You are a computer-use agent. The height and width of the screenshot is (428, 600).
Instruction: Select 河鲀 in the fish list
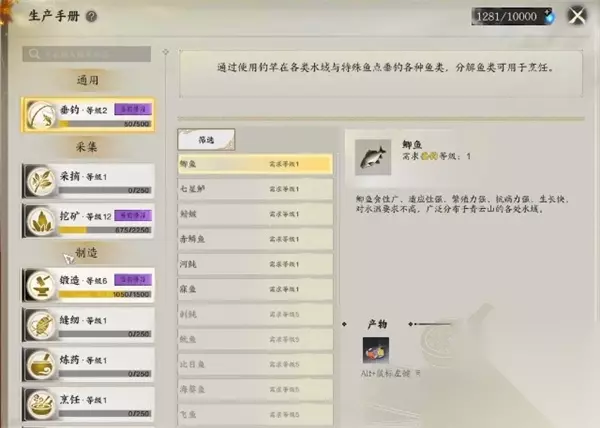tap(255, 264)
